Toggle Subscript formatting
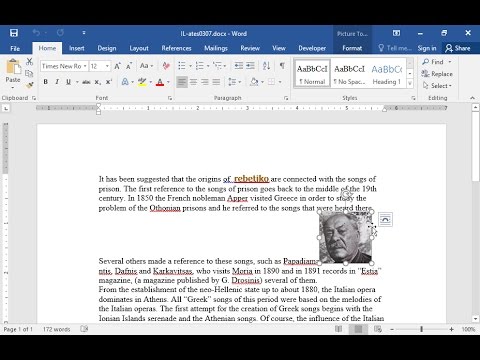Image resolution: width=480 pixels, height=360 pixels. [x=97, y=82]
